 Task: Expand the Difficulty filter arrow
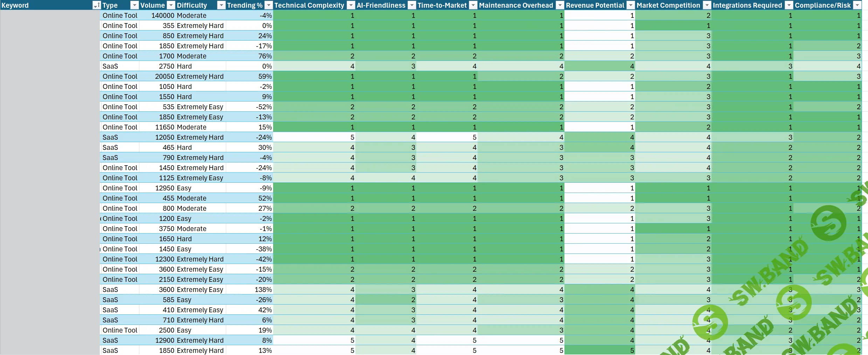tap(221, 5)
